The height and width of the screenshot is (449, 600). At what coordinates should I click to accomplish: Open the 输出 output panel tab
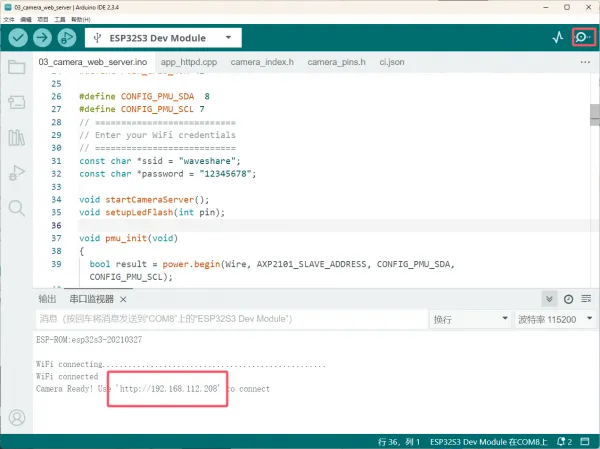47,299
